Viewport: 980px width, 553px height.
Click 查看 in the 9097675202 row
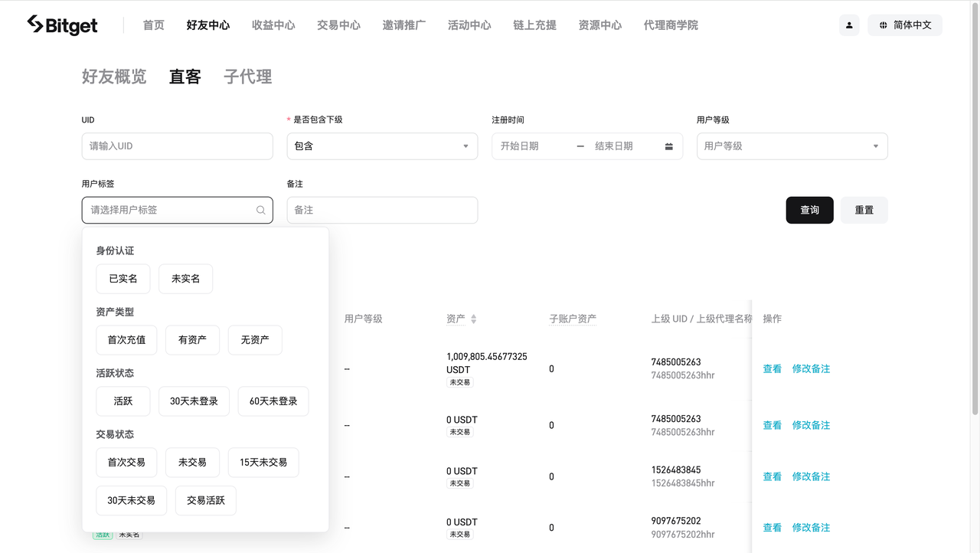(x=773, y=528)
